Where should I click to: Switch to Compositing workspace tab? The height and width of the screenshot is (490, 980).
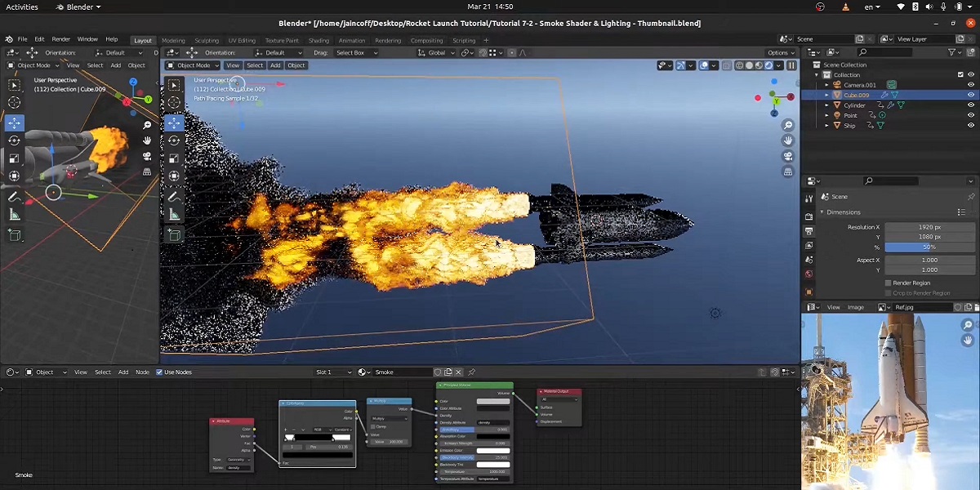pyautogui.click(x=426, y=40)
